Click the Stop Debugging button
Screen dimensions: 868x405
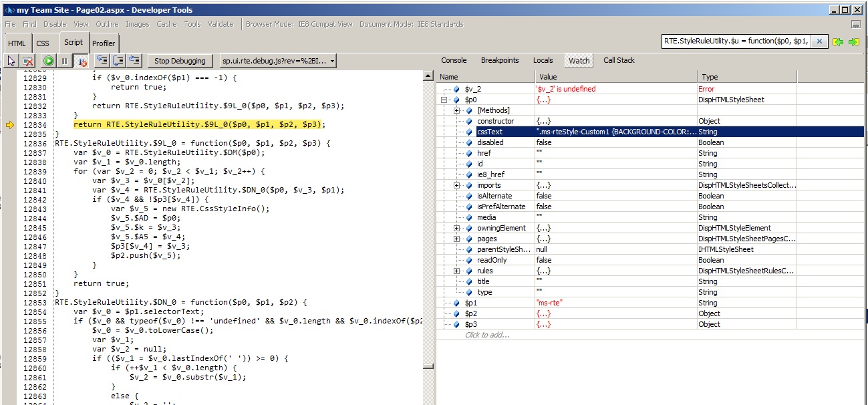tap(179, 60)
